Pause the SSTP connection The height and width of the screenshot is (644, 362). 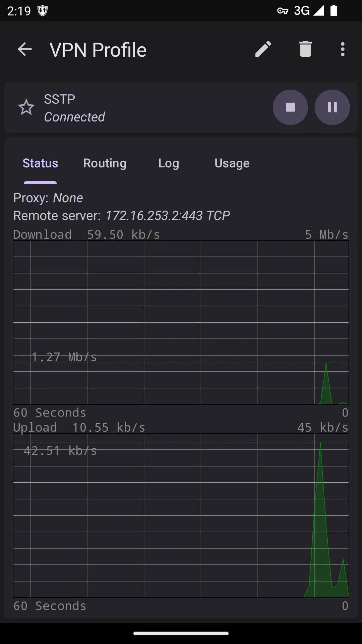[332, 107]
